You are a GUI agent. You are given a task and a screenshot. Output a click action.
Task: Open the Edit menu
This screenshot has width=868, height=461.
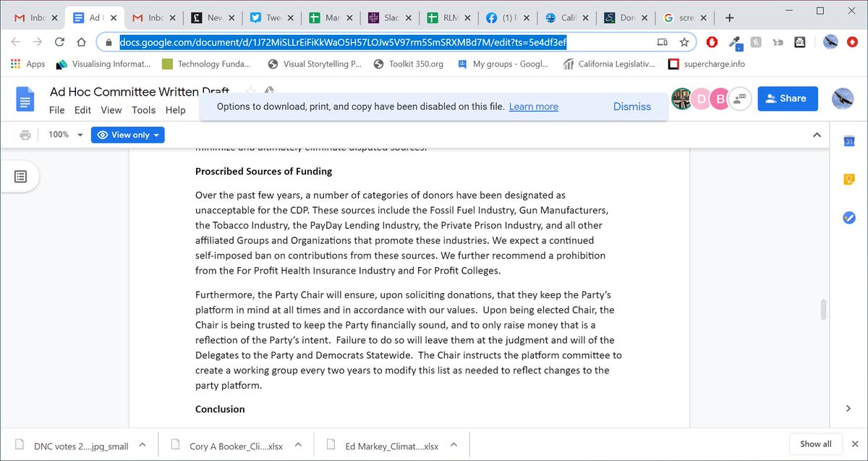(x=82, y=110)
